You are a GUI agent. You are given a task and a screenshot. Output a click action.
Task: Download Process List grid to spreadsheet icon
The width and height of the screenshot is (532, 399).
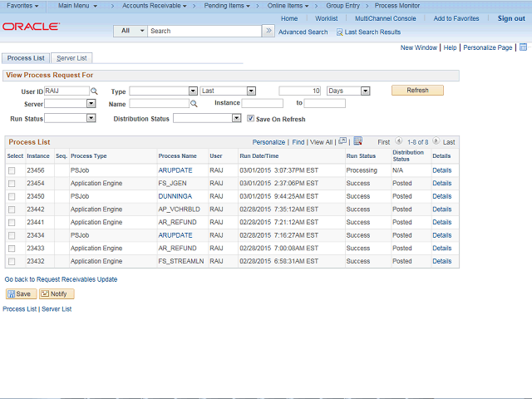coord(357,141)
